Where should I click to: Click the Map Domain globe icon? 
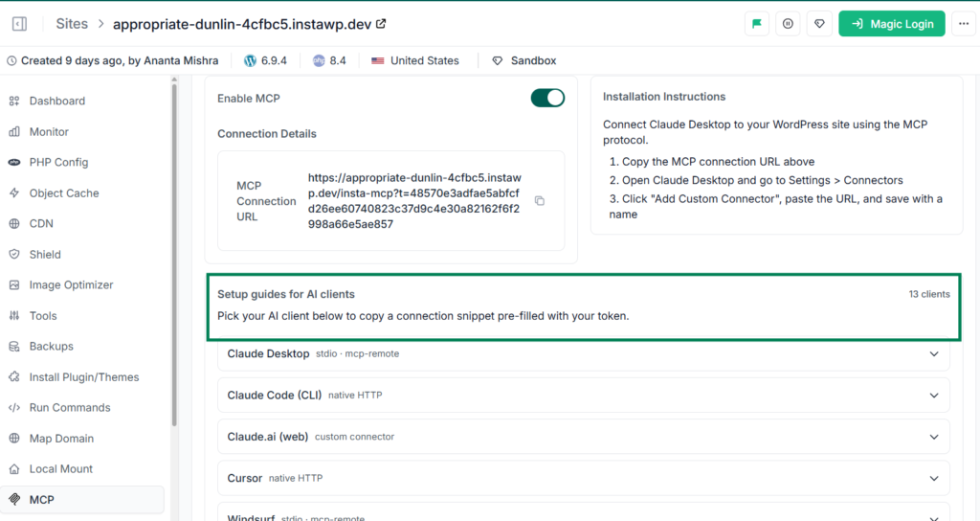pyautogui.click(x=14, y=438)
